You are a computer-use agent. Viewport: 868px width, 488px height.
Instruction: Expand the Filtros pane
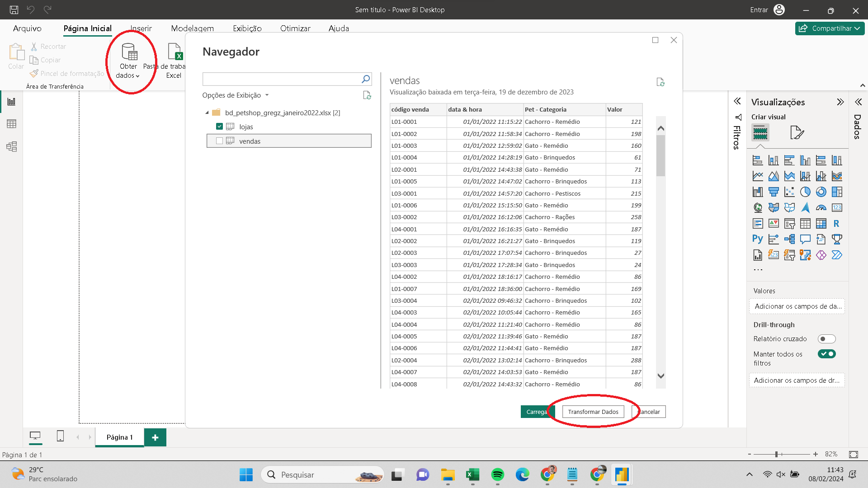(737, 101)
